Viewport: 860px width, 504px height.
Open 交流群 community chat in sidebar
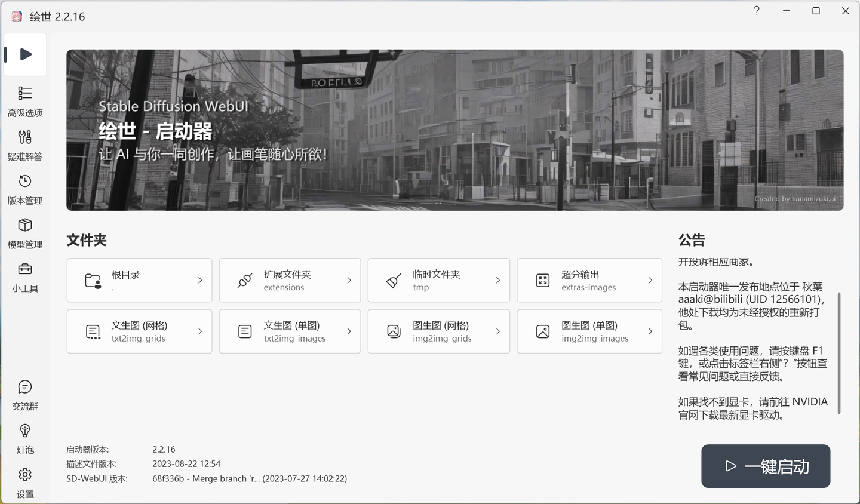[x=25, y=395]
